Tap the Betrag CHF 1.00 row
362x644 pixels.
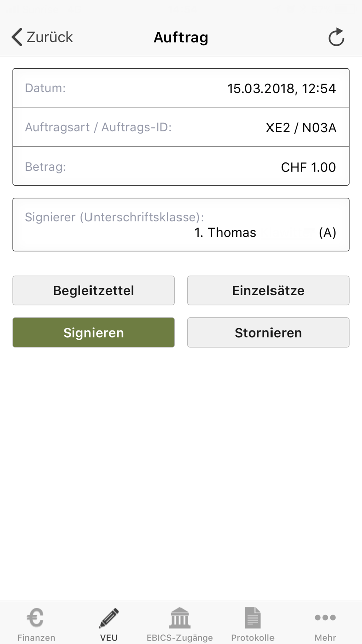(181, 167)
